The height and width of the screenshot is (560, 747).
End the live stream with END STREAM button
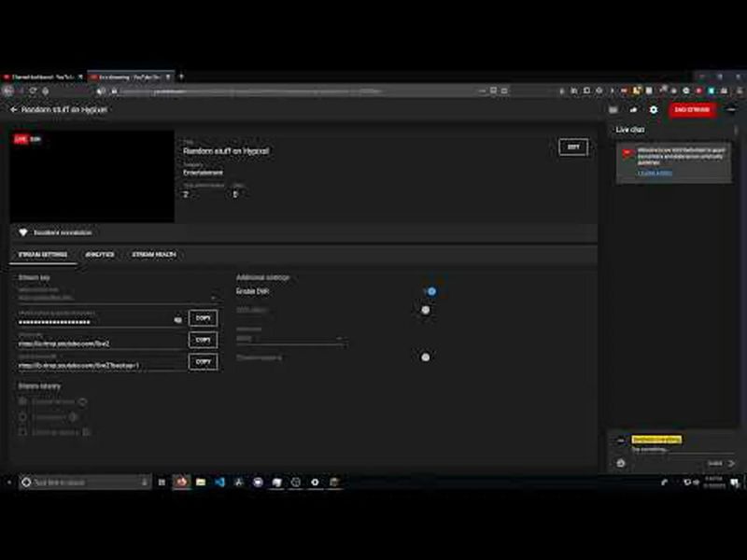692,109
